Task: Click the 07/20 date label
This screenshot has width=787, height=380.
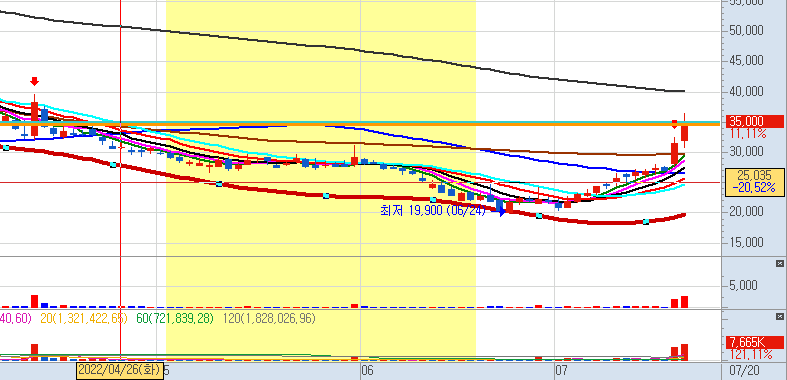Action: (x=745, y=370)
